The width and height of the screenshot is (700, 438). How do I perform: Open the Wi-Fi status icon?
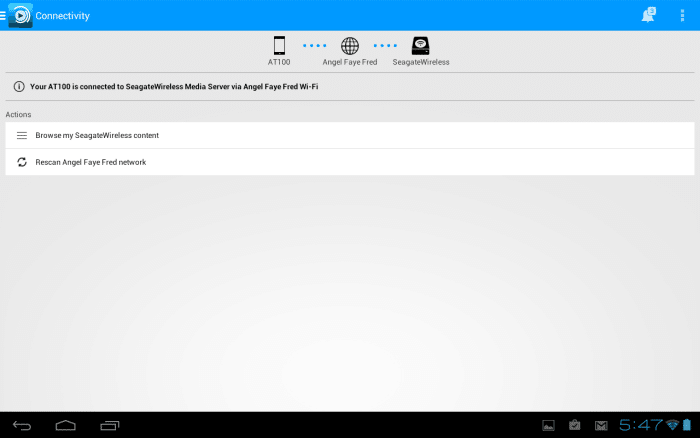pos(672,425)
